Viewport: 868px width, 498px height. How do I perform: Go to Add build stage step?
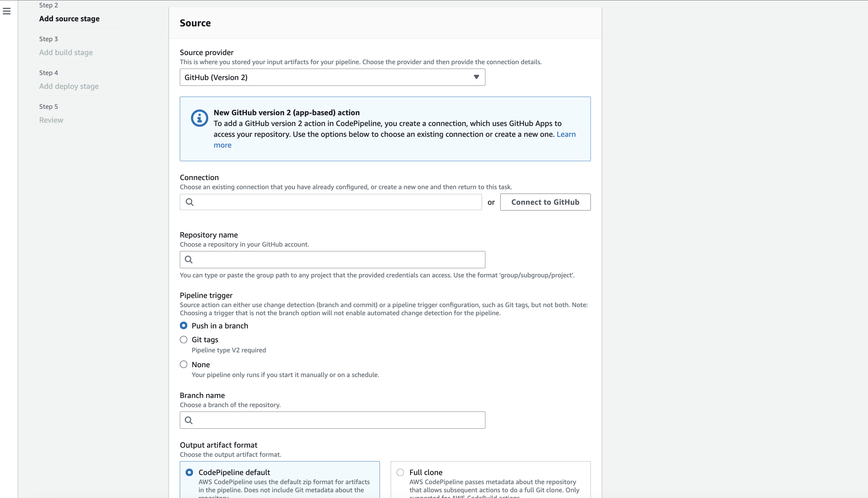coord(66,52)
